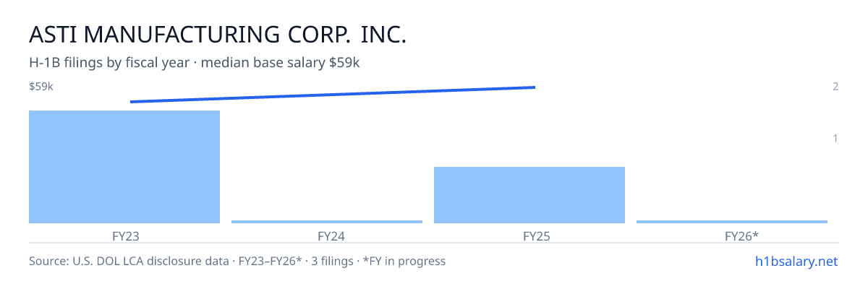Click the right axis value 2

pyautogui.click(x=835, y=87)
